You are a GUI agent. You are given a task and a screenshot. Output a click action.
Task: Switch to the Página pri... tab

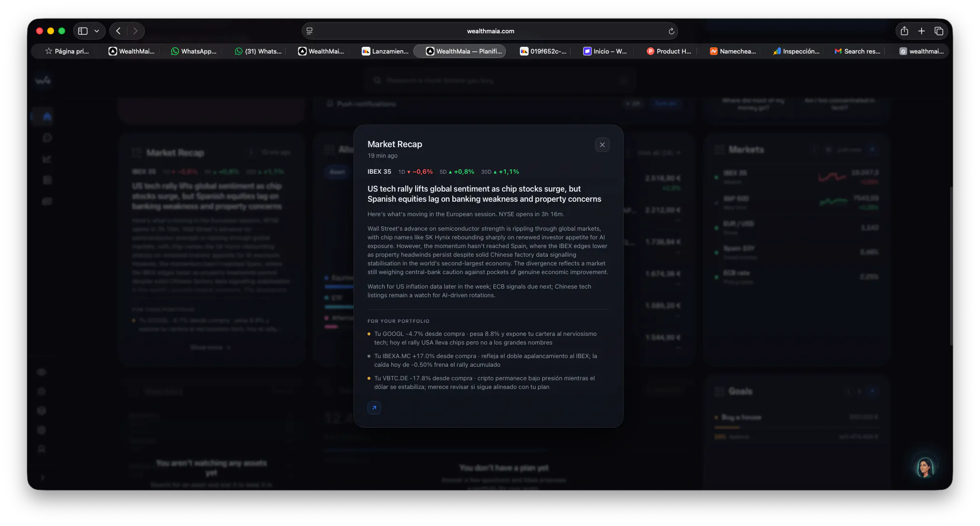(x=67, y=51)
